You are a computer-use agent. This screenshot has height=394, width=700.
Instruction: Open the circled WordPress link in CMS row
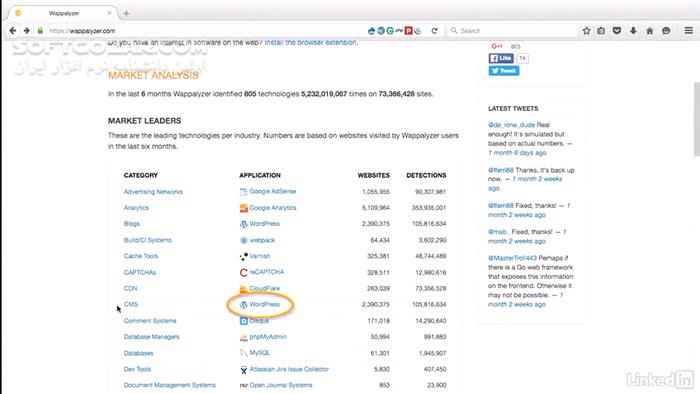click(x=264, y=304)
